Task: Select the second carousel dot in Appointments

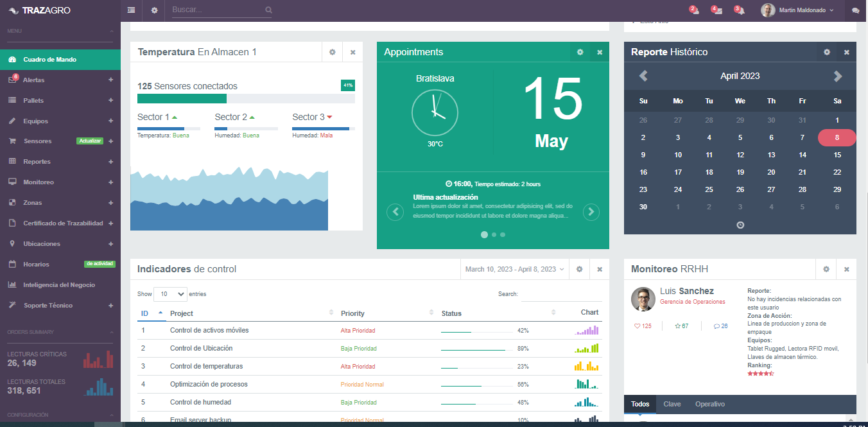Action: click(494, 235)
